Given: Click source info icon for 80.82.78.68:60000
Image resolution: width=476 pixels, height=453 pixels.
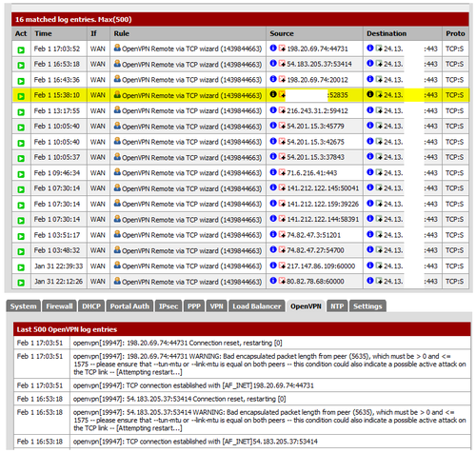Looking at the screenshot, I should 273,281.
